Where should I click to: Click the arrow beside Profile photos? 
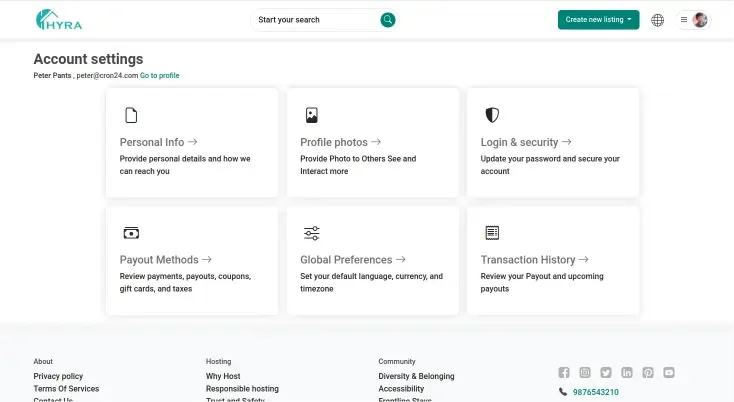pyautogui.click(x=376, y=141)
